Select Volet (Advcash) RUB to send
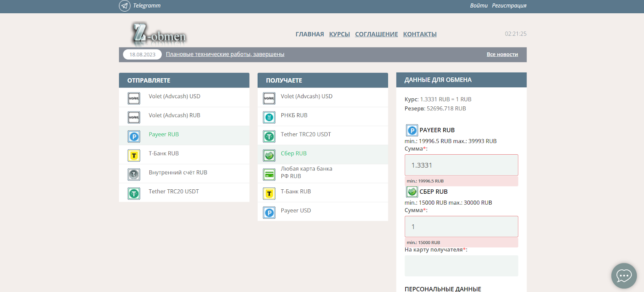This screenshot has height=292, width=644. 184,116
